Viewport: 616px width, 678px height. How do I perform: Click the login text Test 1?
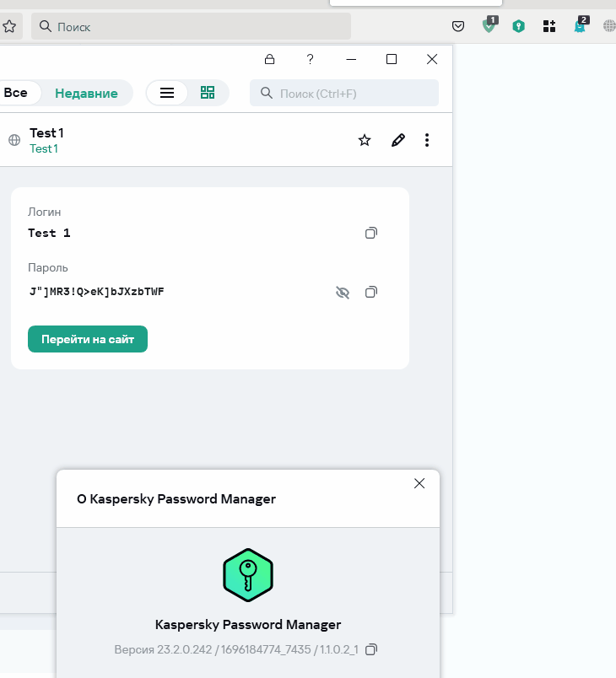[x=49, y=233]
